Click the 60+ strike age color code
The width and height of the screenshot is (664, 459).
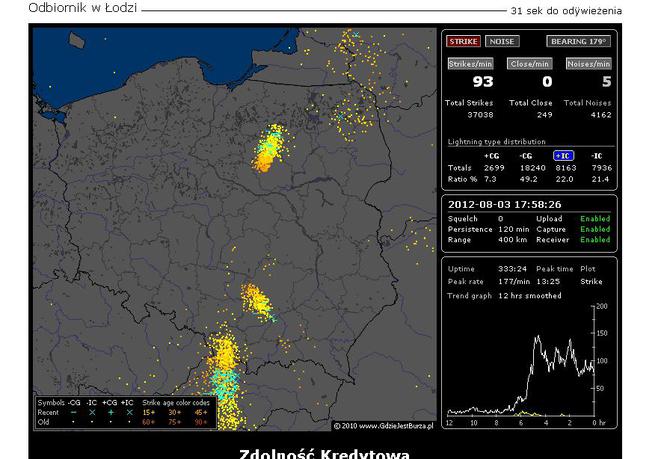[149, 422]
